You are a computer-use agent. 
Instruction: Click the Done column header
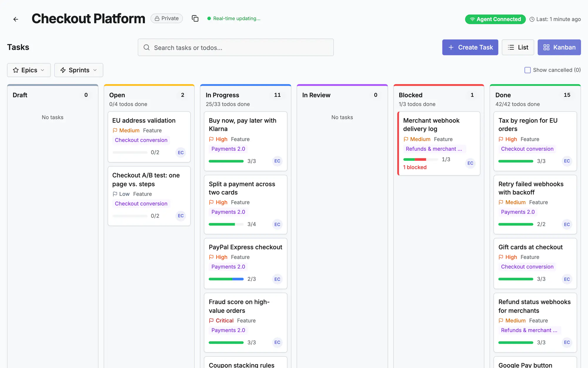503,95
